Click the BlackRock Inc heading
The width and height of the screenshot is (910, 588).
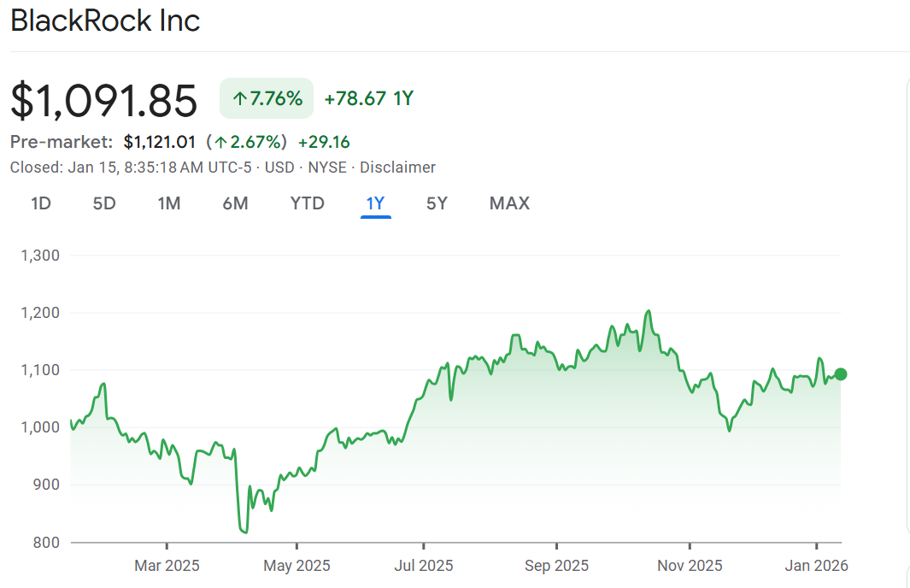point(105,21)
